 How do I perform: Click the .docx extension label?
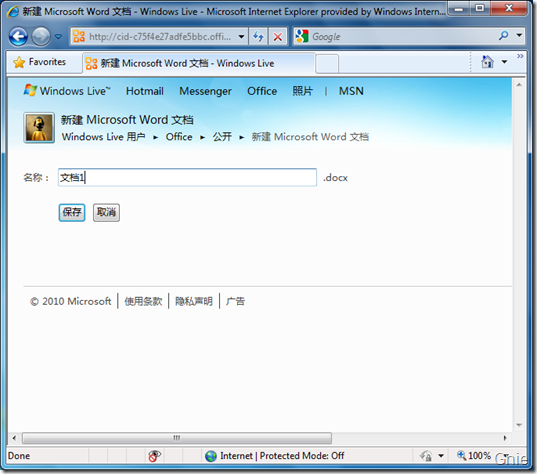point(335,178)
